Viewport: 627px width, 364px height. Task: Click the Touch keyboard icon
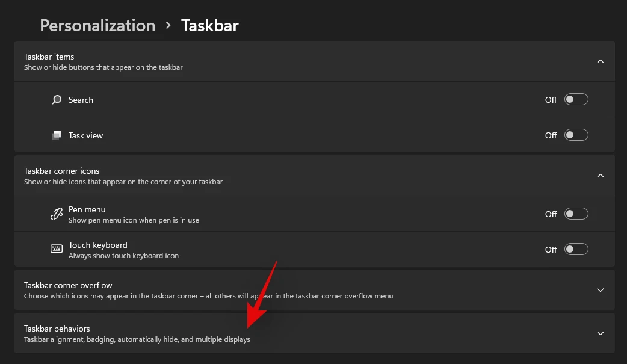coord(57,249)
